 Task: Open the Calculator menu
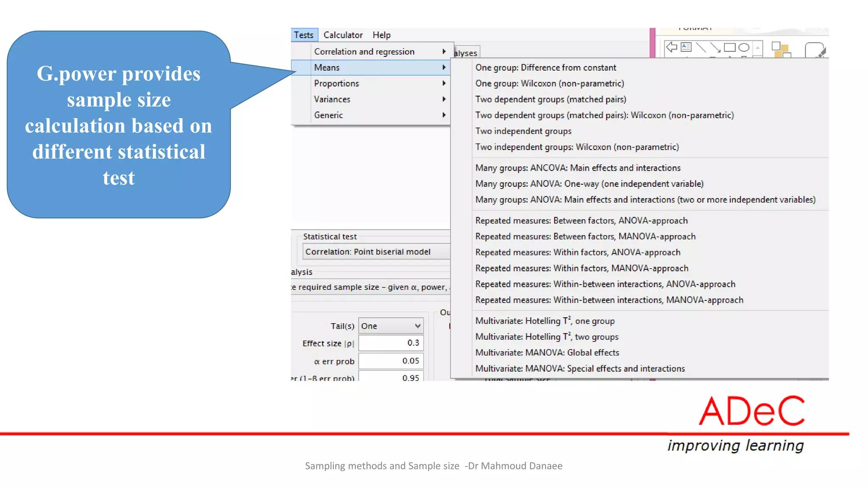click(x=342, y=35)
